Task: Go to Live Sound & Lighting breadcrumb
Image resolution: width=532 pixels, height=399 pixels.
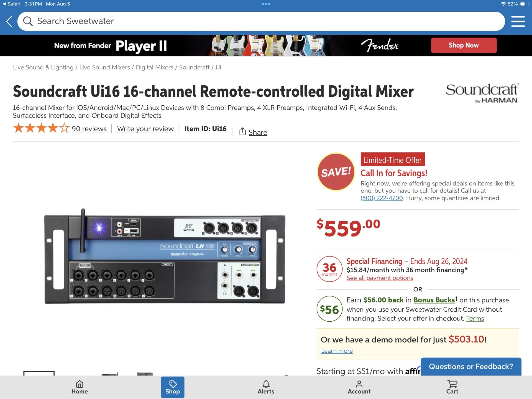Action: click(x=43, y=67)
